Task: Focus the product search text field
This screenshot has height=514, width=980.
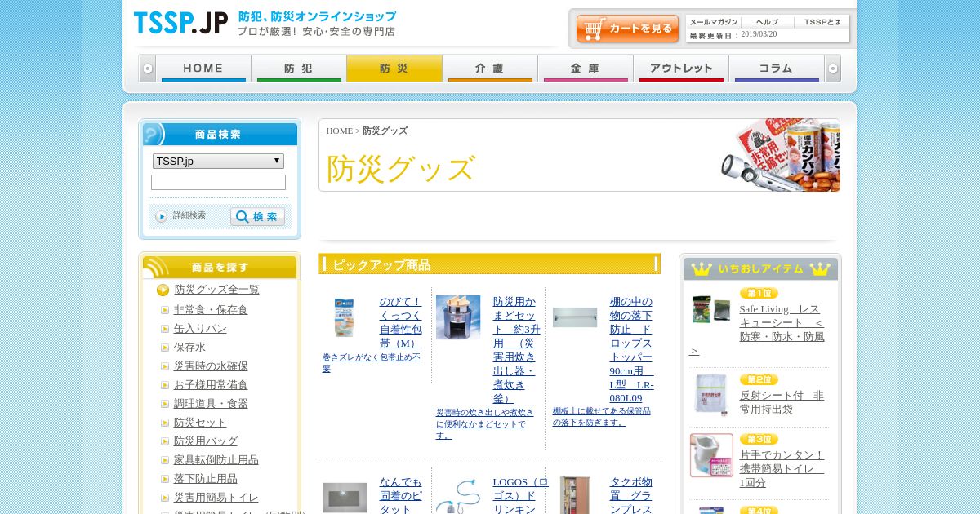Action: [218, 182]
